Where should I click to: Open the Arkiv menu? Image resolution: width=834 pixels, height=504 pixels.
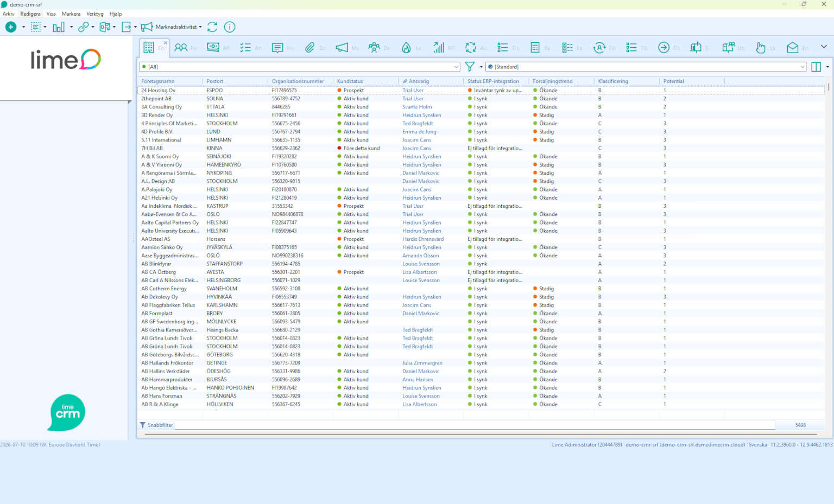tap(9, 14)
